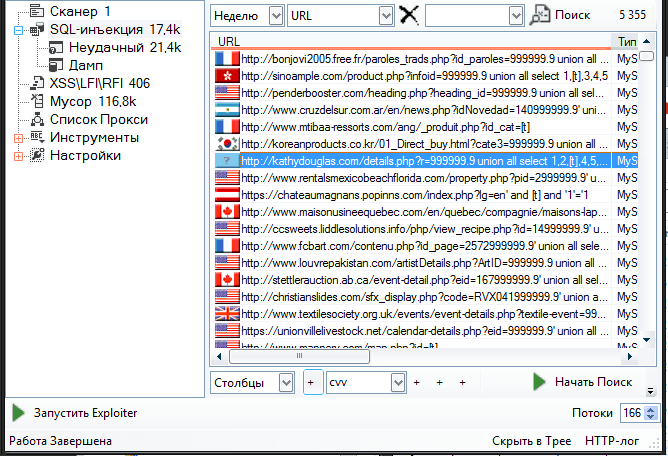
Task: Click the flag of the cruzdelsur.com.ar row
Action: pos(227,110)
